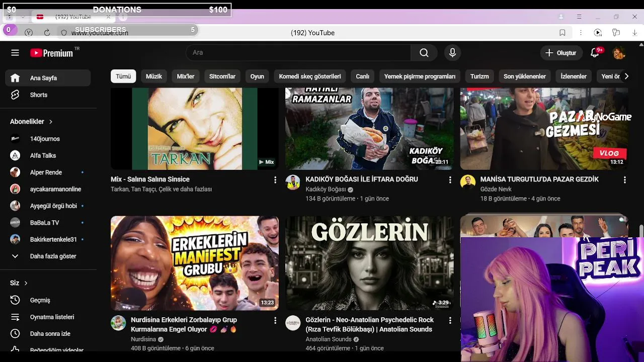The image size is (644, 362).
Task: Click the browser address bar URL
Action: click(x=100, y=33)
